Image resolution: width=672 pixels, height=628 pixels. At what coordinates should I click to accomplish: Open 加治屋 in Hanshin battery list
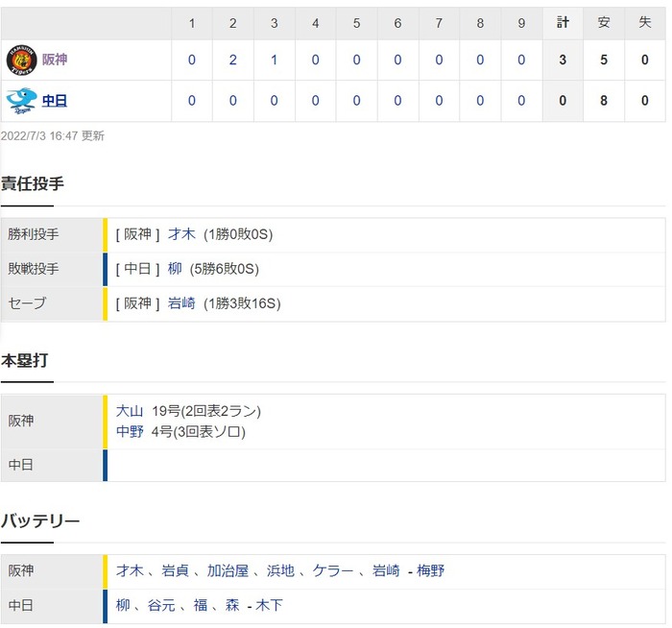[228, 570]
